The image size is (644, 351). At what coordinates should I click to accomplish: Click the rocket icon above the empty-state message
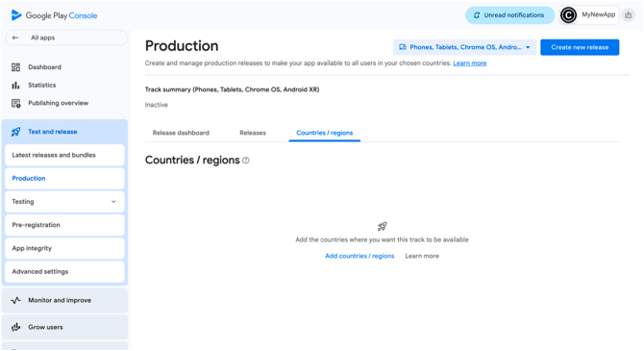(382, 226)
